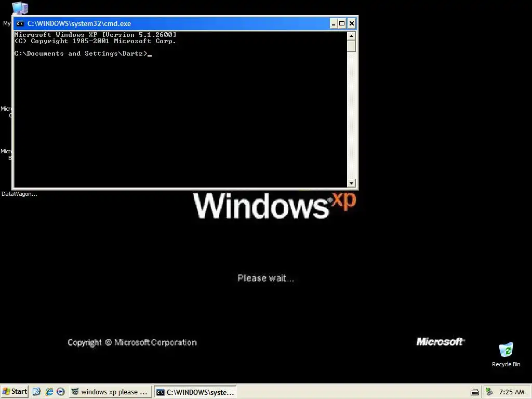
Task: Select the DataWagon... desktop icon label
Action: point(19,194)
